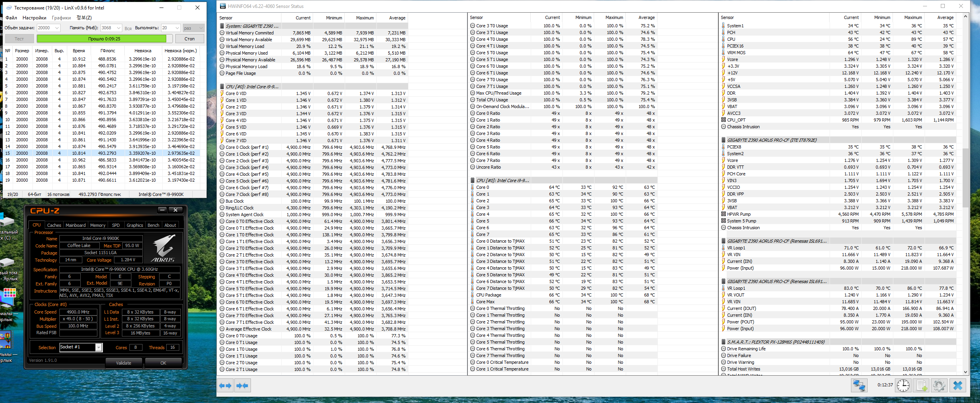The height and width of the screenshot is (403, 980).
Task: Select LinX result row 19
Action: pyautogui.click(x=102, y=180)
